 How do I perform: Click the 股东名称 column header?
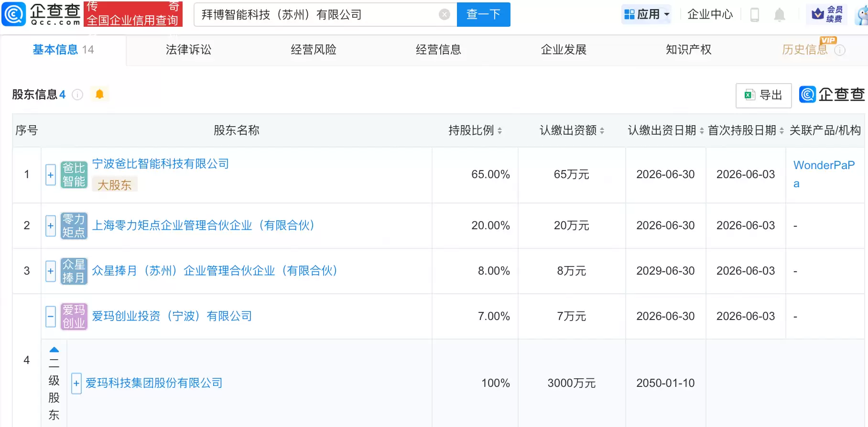point(237,130)
